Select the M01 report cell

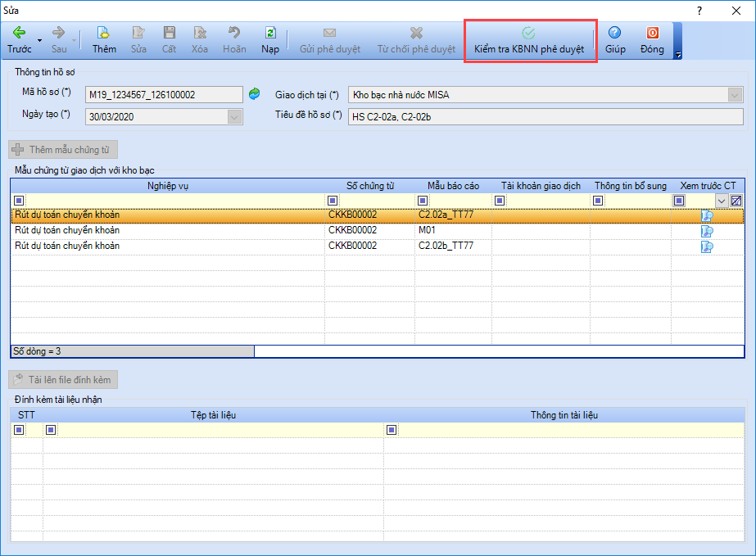pyautogui.click(x=453, y=230)
